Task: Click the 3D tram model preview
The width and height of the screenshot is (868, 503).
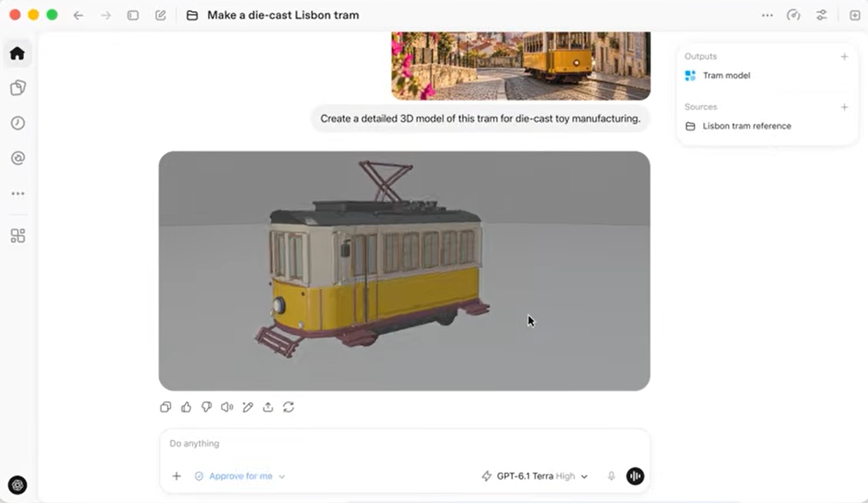Action: (404, 271)
